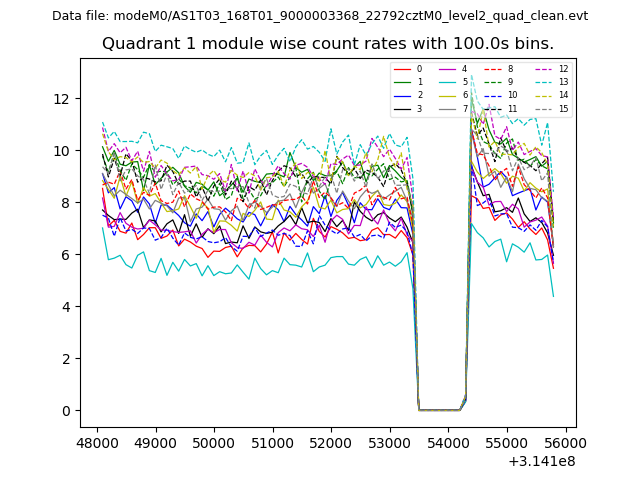Click the x-axis tick label 48000
The image size is (640, 480).
(96, 443)
